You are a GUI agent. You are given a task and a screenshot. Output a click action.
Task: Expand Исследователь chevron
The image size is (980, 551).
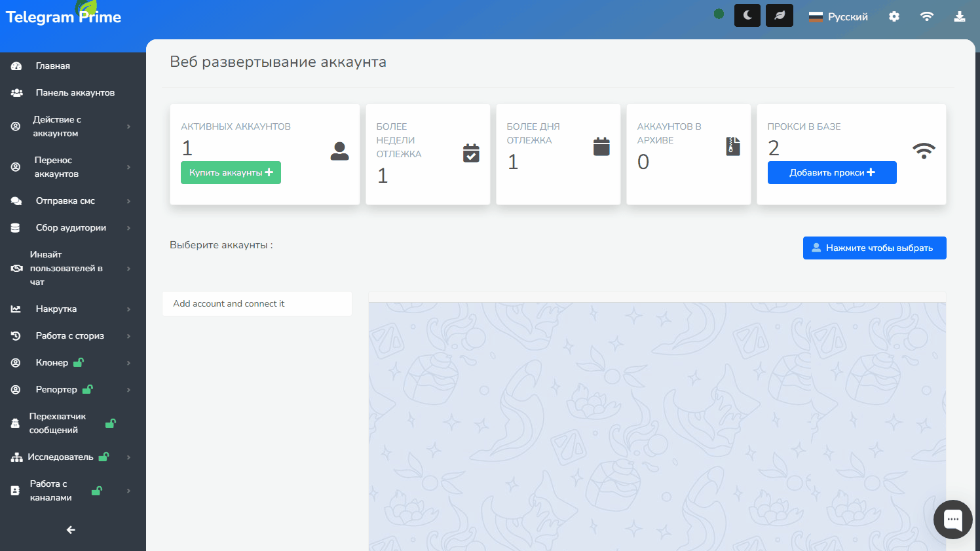point(128,457)
